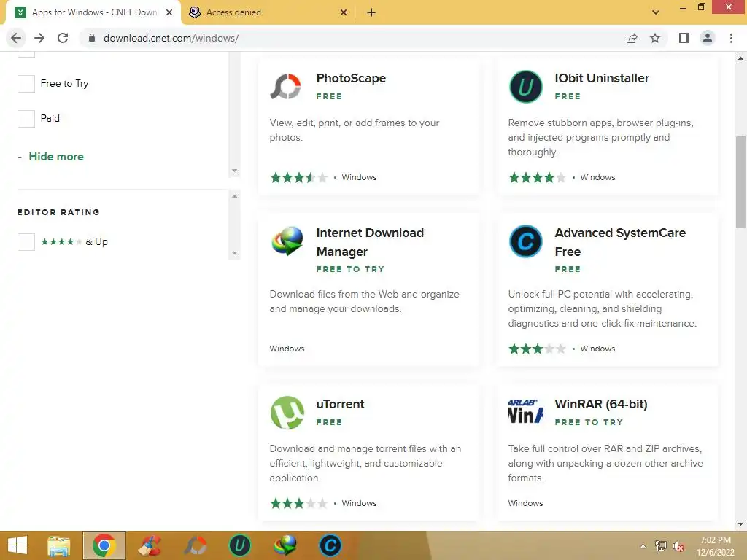The width and height of the screenshot is (747, 560).
Task: Open a new browser tab
Action: (x=371, y=12)
